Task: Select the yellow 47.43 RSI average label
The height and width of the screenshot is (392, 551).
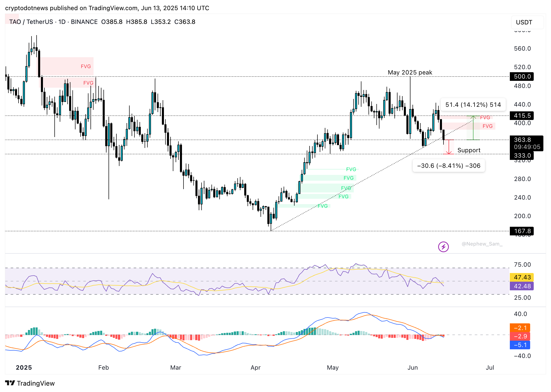Action: coord(522,277)
